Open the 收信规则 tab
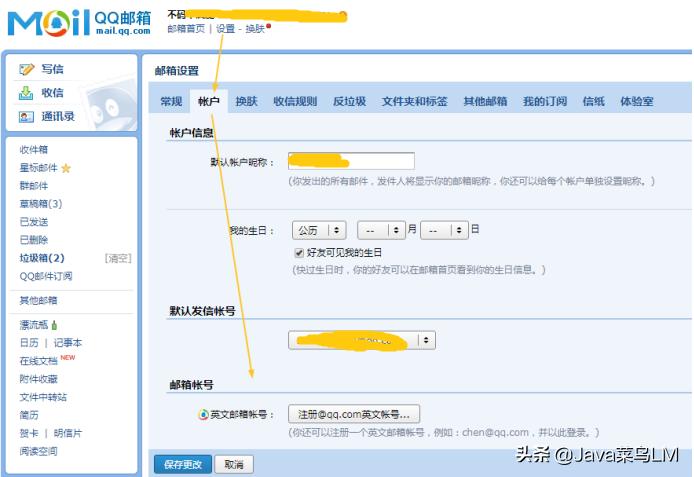The image size is (694, 477). 295,101
